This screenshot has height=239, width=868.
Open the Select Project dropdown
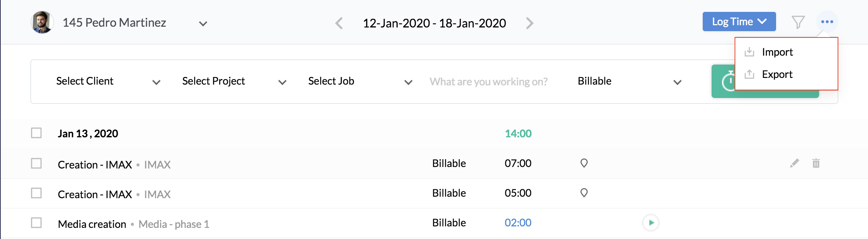click(233, 81)
